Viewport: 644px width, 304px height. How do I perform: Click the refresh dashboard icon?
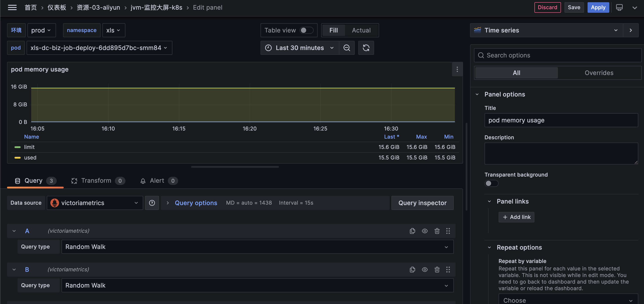[x=366, y=48]
